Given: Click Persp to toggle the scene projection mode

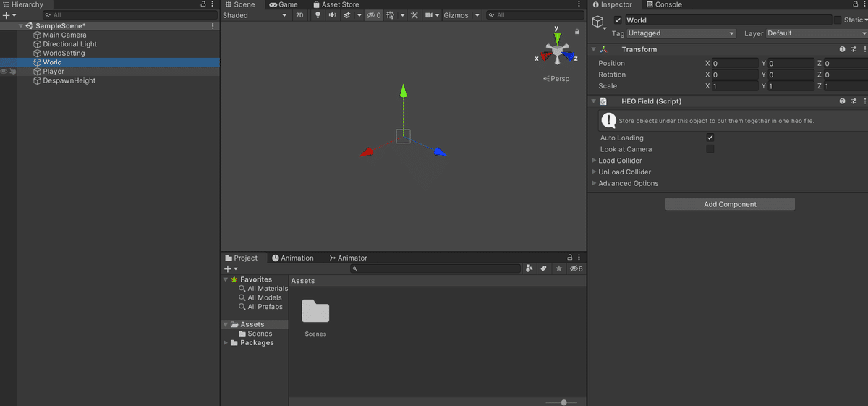Looking at the screenshot, I should [x=556, y=79].
